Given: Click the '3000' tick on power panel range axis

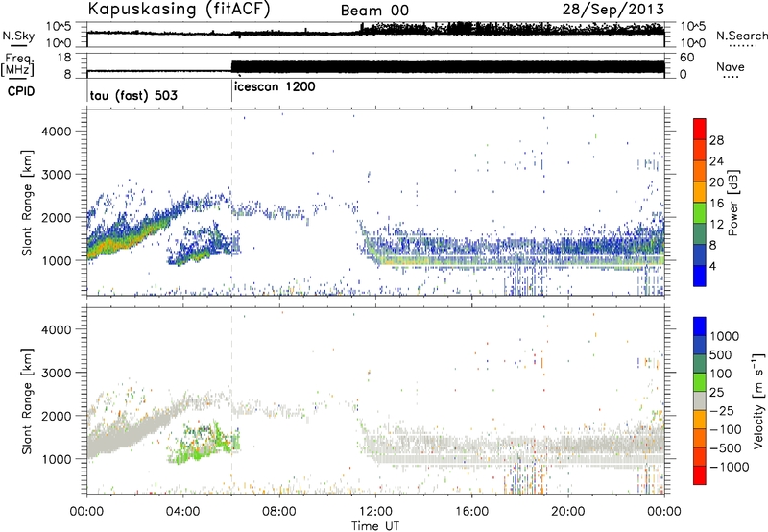Looking at the screenshot, I should [x=56, y=175].
